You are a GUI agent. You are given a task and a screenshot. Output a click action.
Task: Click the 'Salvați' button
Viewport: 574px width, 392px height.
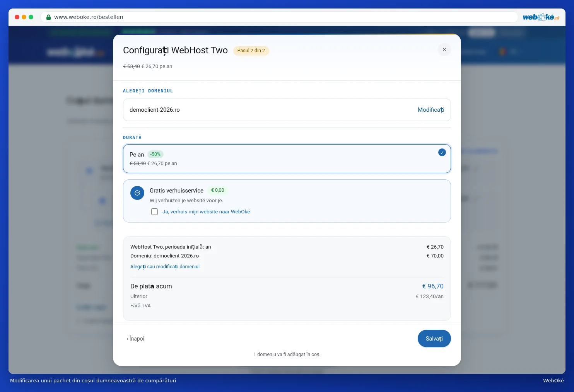pyautogui.click(x=434, y=339)
